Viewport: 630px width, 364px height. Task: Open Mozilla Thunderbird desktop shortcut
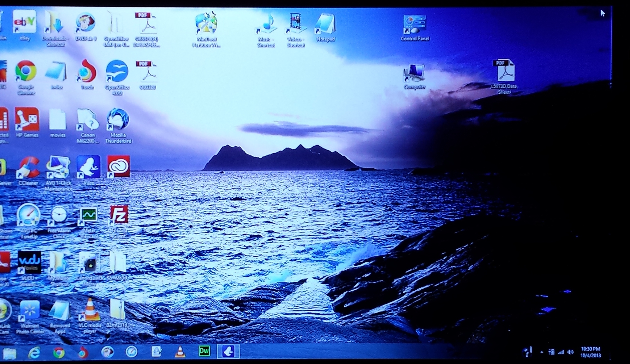tap(118, 119)
